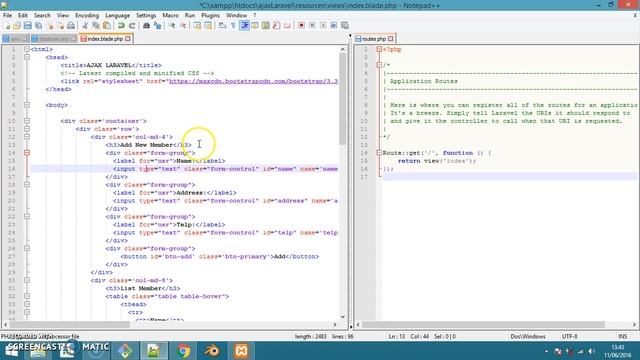The image size is (640, 360).
Task: Collapse the head fold marker on line 2
Action: [27, 57]
